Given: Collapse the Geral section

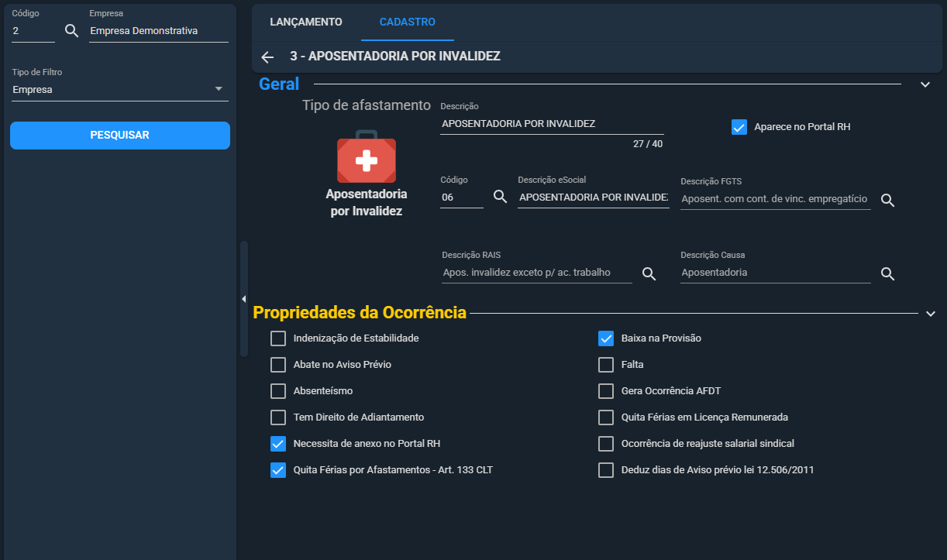Looking at the screenshot, I should [925, 84].
